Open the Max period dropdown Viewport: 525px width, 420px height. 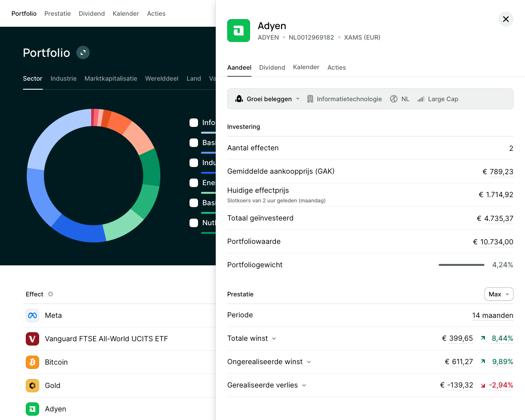[499, 294]
